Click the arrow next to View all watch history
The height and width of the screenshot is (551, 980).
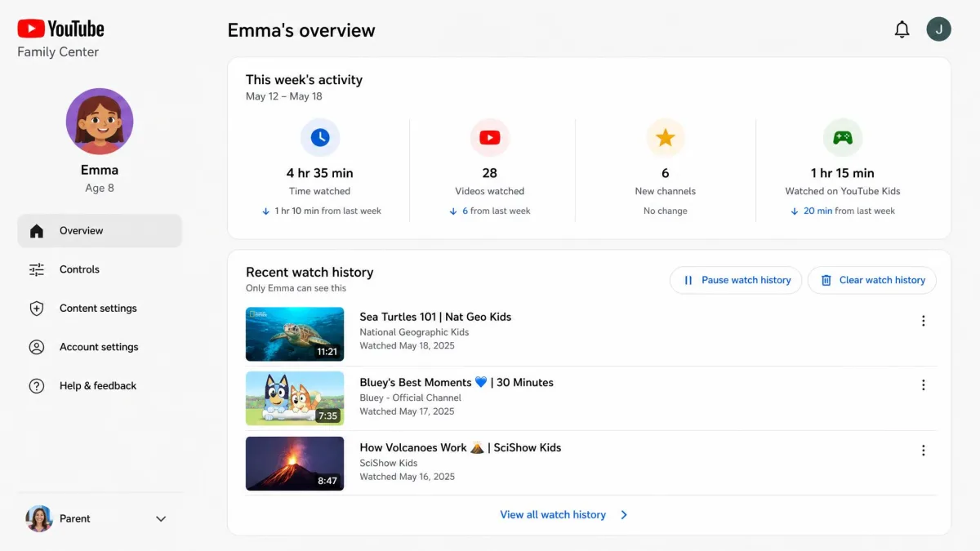(x=624, y=515)
